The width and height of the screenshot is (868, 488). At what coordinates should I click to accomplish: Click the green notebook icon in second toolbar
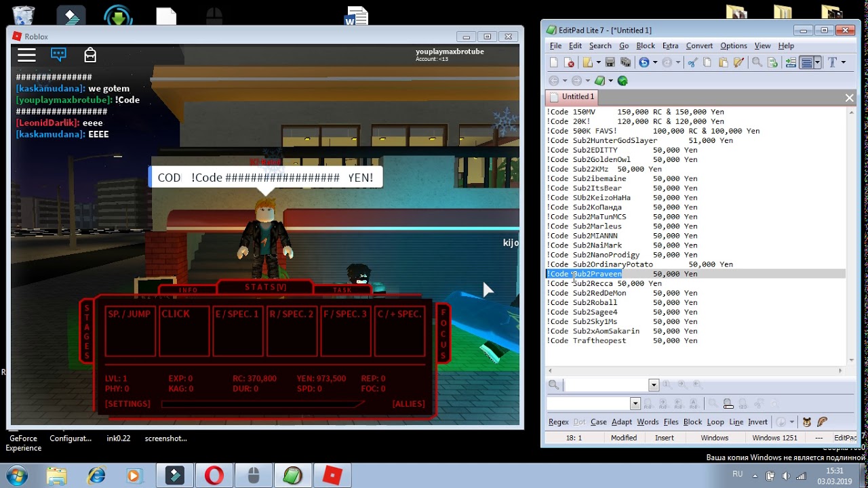coord(599,81)
